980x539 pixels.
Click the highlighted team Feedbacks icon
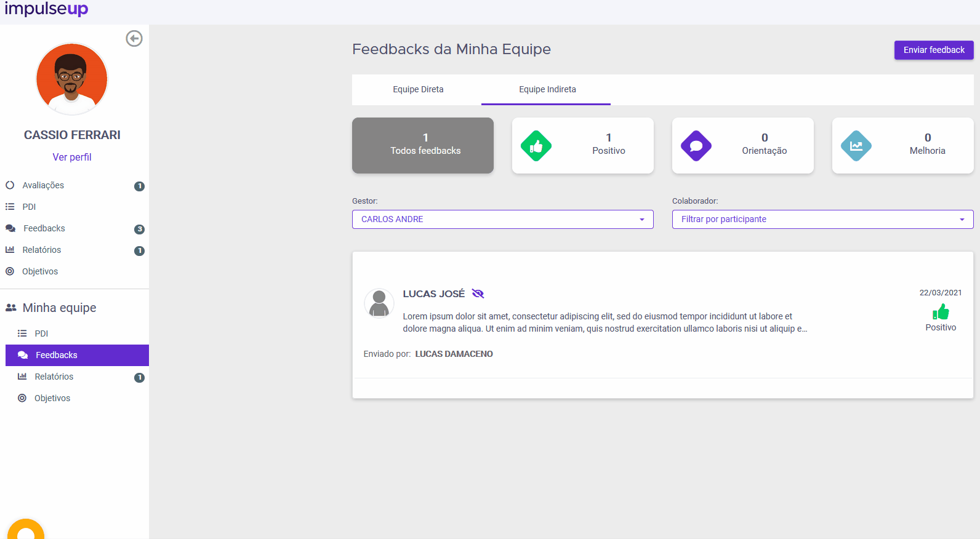(x=23, y=355)
